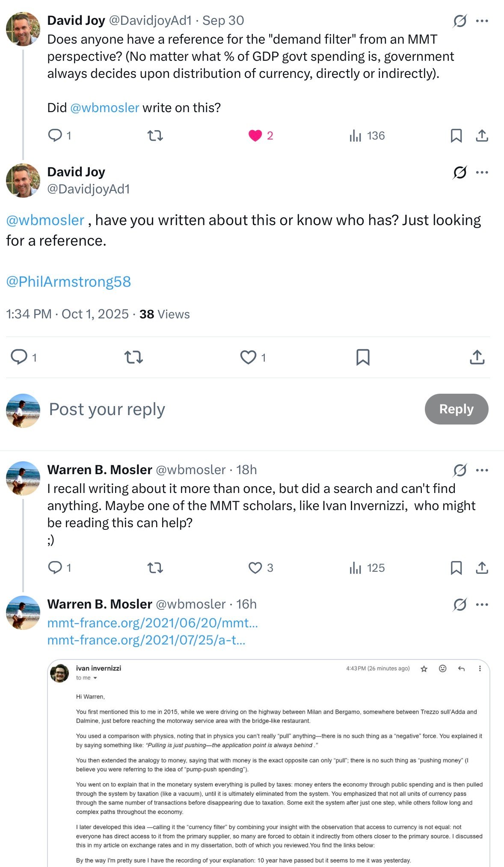
Task: Open the mmt-france.org/2021/06/20 link
Action: pyautogui.click(x=153, y=623)
